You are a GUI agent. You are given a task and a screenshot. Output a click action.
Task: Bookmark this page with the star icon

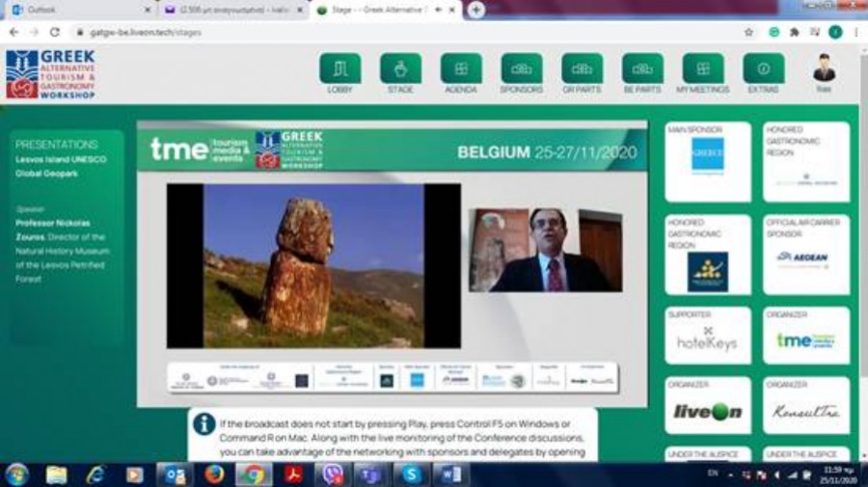tap(748, 32)
